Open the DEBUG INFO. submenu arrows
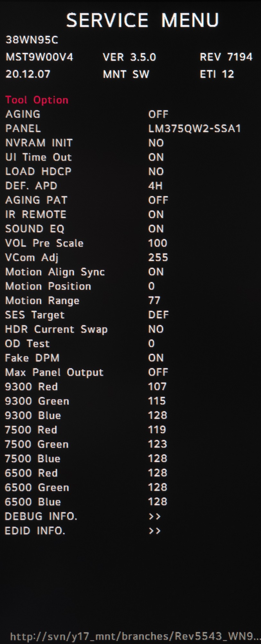 (x=155, y=516)
